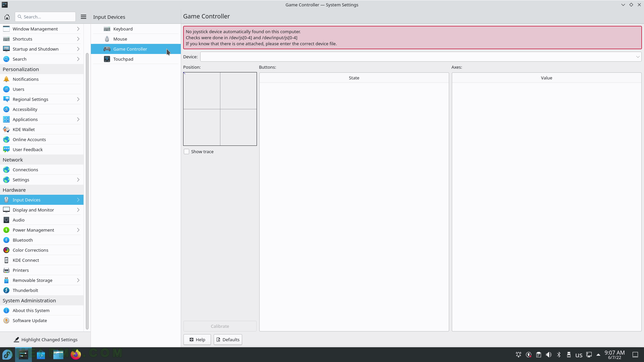Open the Audio settings page
The image size is (644, 362).
(42, 220)
